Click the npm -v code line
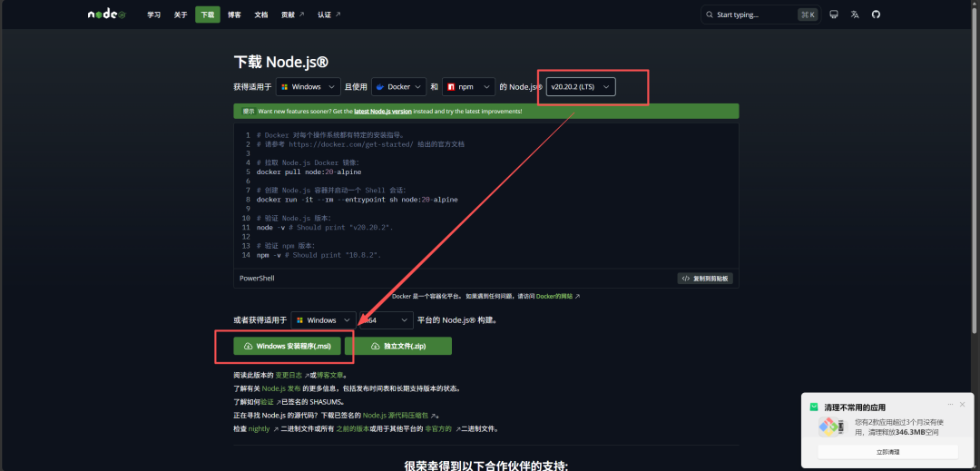 [x=318, y=256]
